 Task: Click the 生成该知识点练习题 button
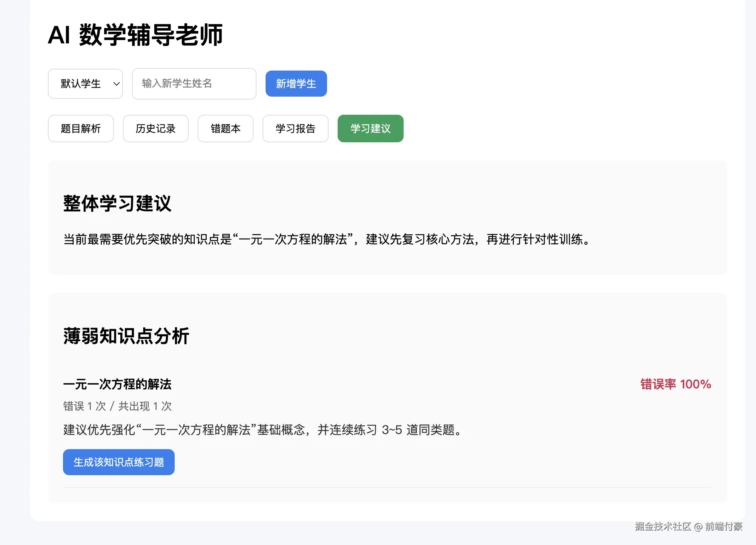point(118,462)
